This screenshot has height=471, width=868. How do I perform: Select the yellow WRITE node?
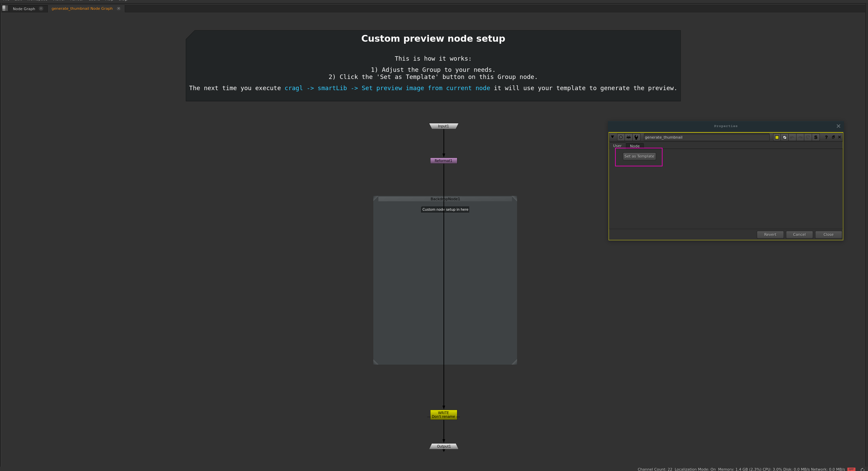pos(443,415)
